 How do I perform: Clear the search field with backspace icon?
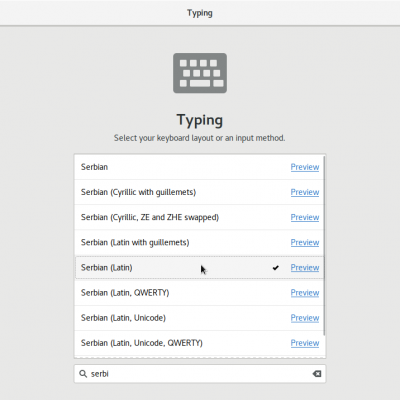(x=317, y=374)
